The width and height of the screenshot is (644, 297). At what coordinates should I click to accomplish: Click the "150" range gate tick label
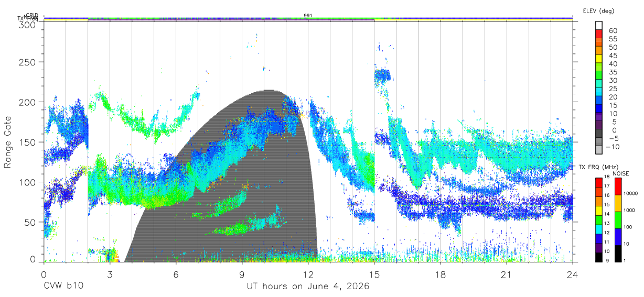pyautogui.click(x=28, y=142)
